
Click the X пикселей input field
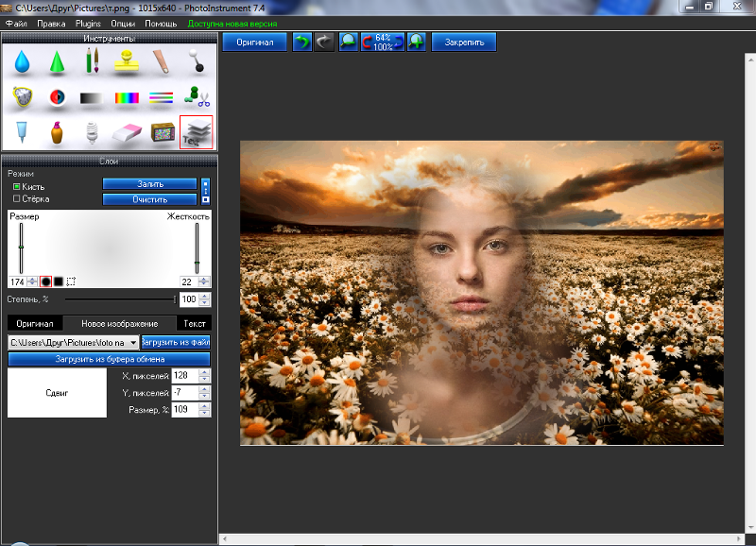[185, 376]
